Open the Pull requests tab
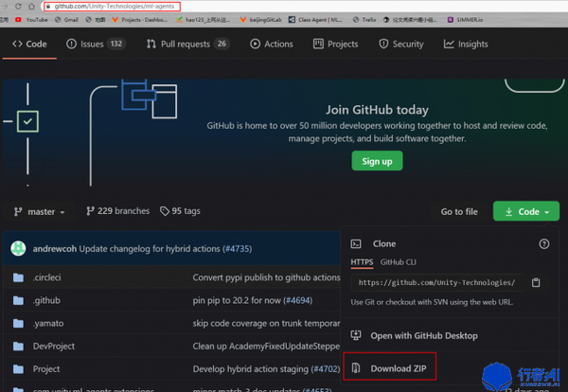This screenshot has width=568, height=392. [x=188, y=44]
